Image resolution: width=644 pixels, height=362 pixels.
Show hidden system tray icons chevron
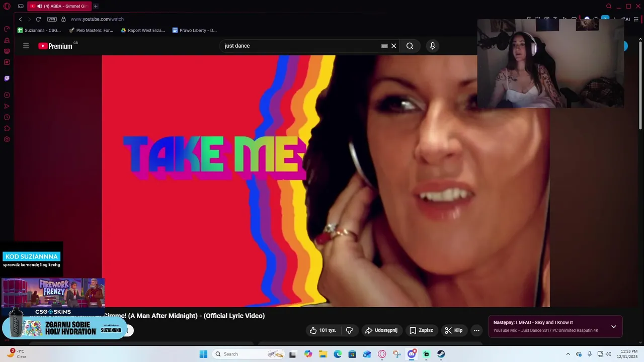coord(568,354)
